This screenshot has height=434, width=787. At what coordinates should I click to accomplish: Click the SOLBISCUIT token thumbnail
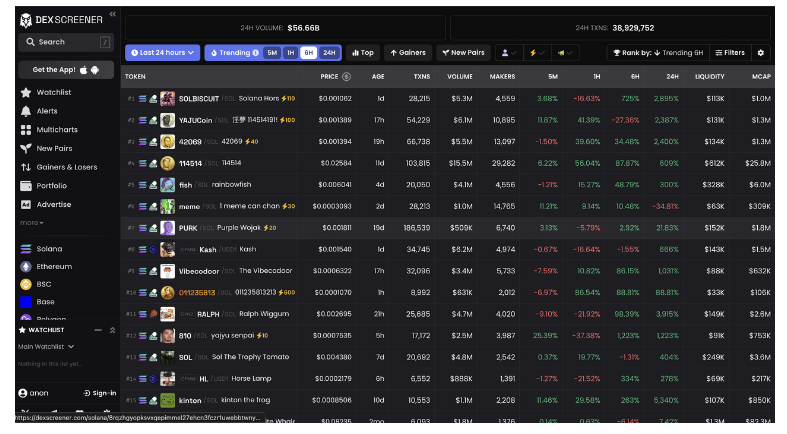point(167,98)
